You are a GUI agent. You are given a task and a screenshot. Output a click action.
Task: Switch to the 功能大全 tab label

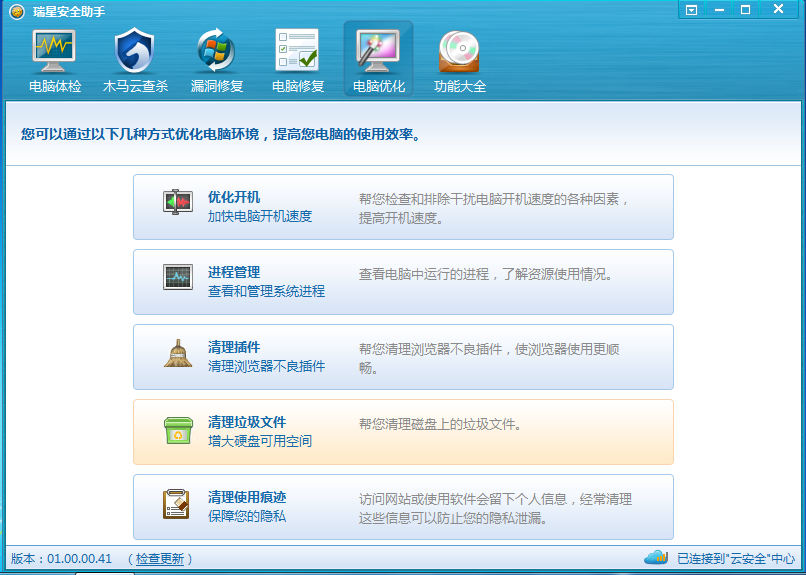pos(460,86)
